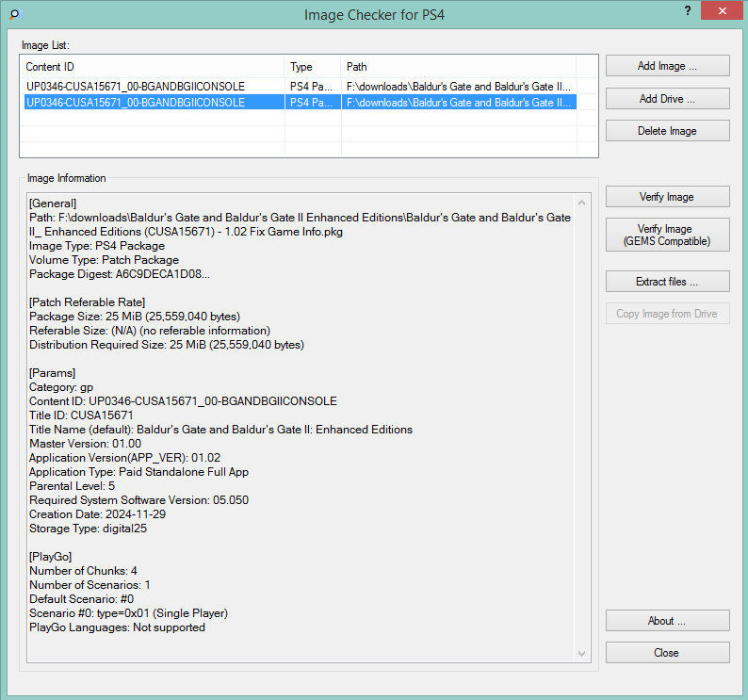This screenshot has width=748, height=700.
Task: Click the Type cell of the first row
Action: pyautogui.click(x=313, y=87)
